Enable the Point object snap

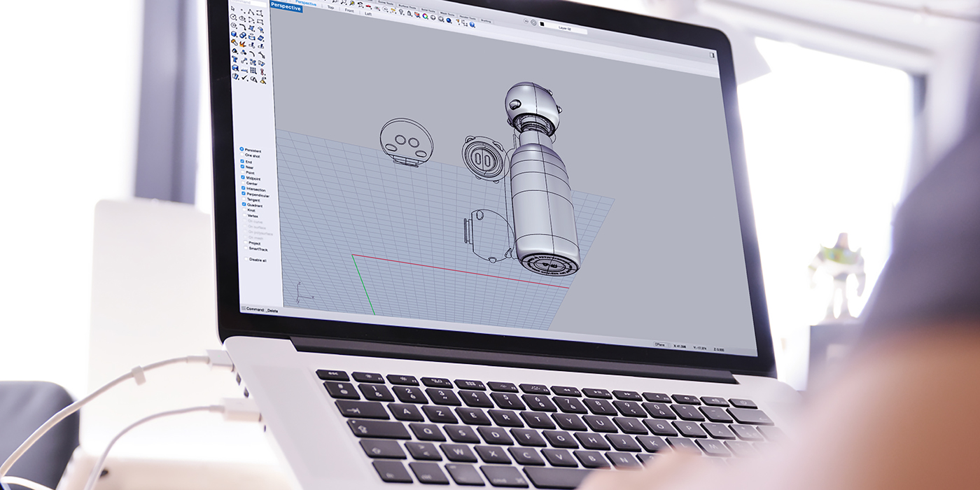(x=243, y=172)
